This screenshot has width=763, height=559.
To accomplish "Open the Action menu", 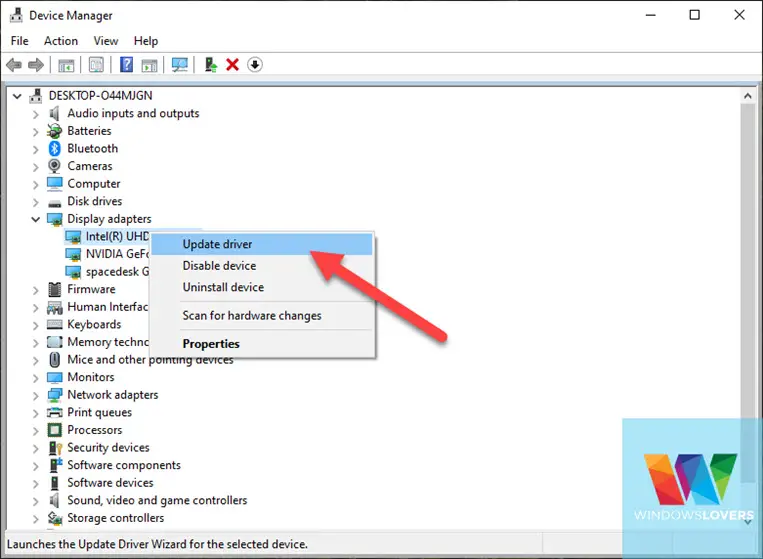I will pyautogui.click(x=61, y=41).
